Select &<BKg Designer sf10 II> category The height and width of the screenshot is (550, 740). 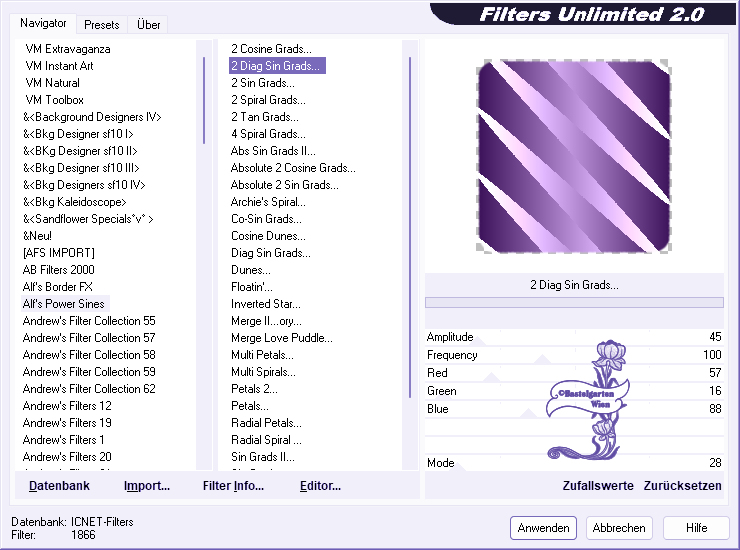[80, 151]
